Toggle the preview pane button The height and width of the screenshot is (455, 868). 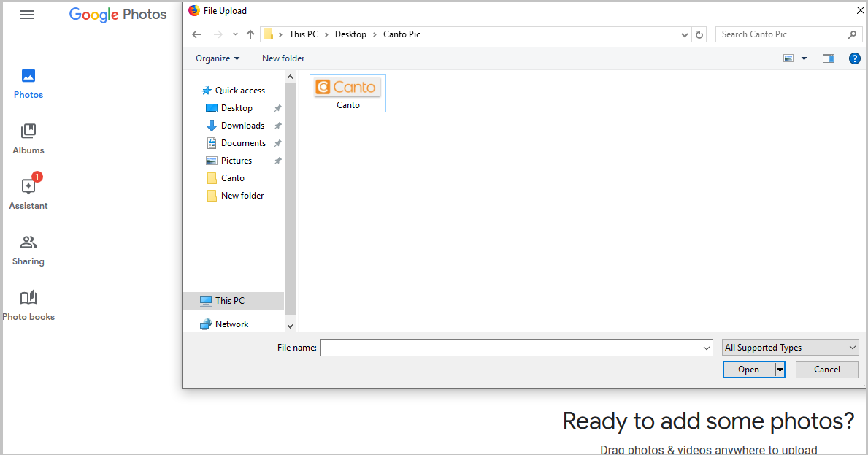point(828,58)
